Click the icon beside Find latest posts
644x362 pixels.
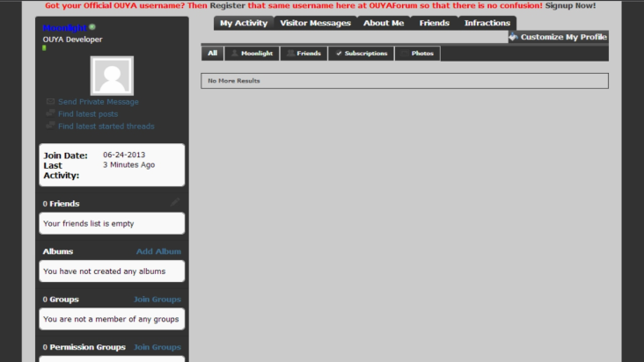[x=50, y=113]
